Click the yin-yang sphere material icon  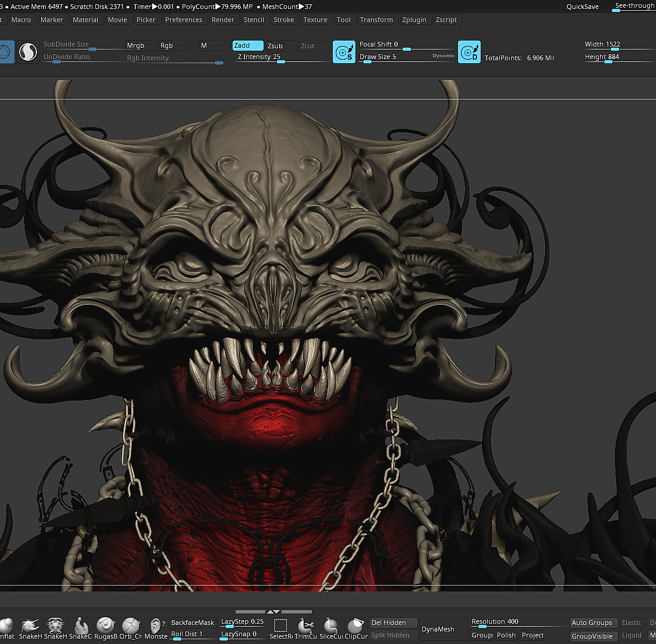click(28, 52)
